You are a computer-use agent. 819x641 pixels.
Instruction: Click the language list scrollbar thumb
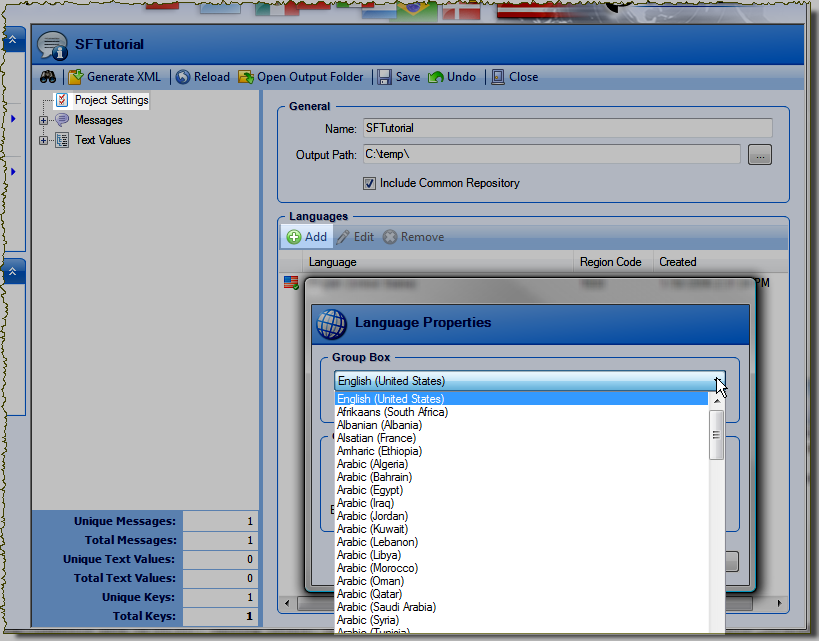716,441
